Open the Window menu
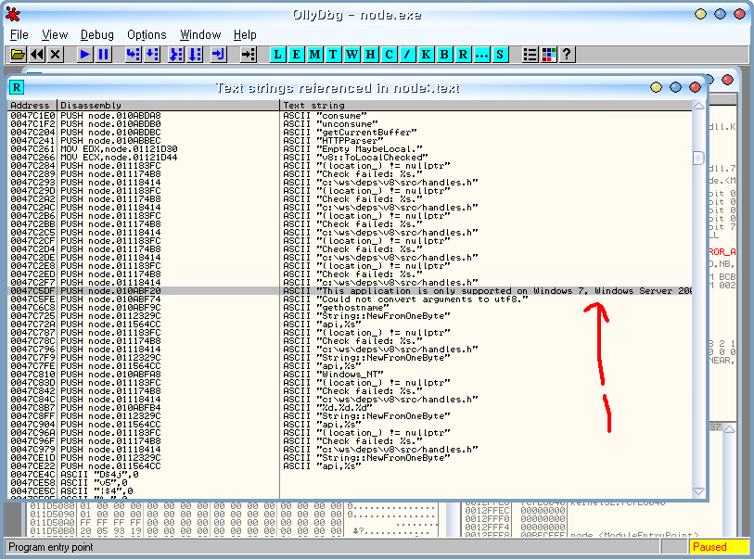The width and height of the screenshot is (754, 560). click(200, 34)
